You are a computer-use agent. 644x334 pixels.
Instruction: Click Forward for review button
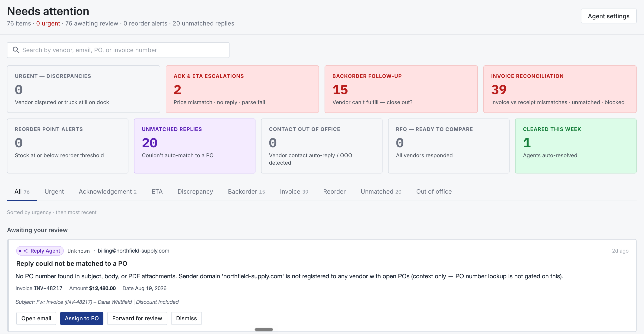pos(137,318)
